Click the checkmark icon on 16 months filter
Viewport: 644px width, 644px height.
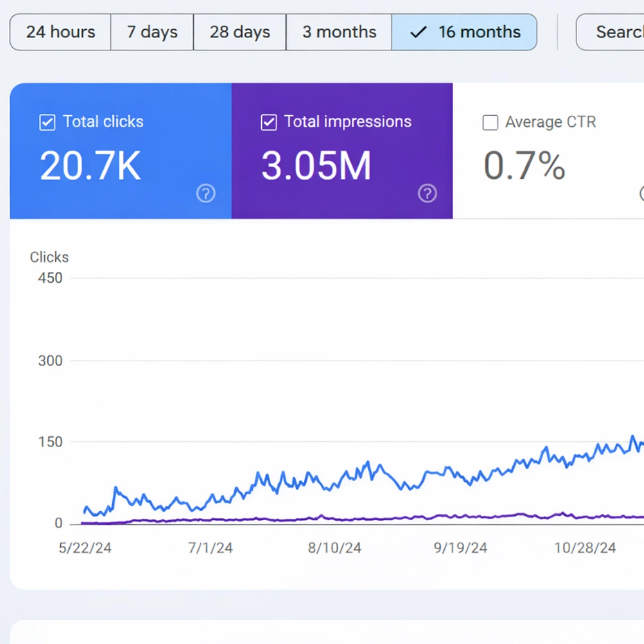(417, 32)
